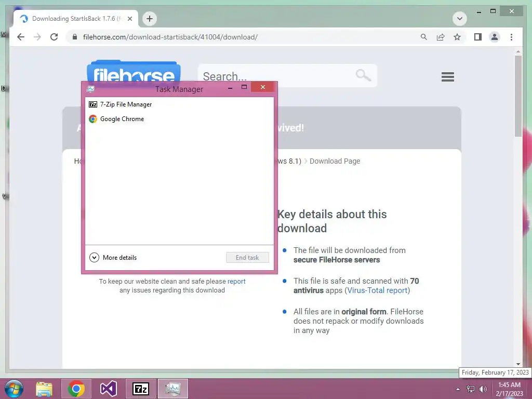Open the Virus-Total report link
Viewport: 532px width, 399px height.
tap(377, 290)
